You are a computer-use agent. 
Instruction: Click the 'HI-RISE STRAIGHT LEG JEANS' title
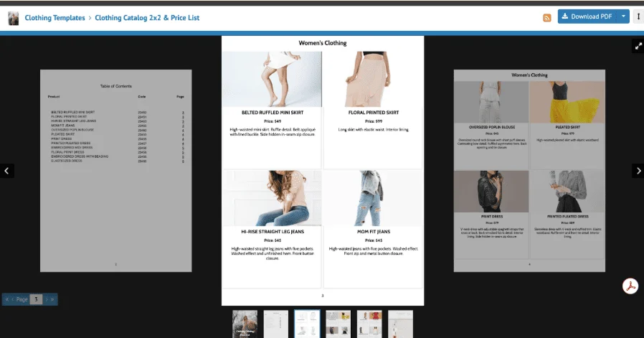(273, 232)
